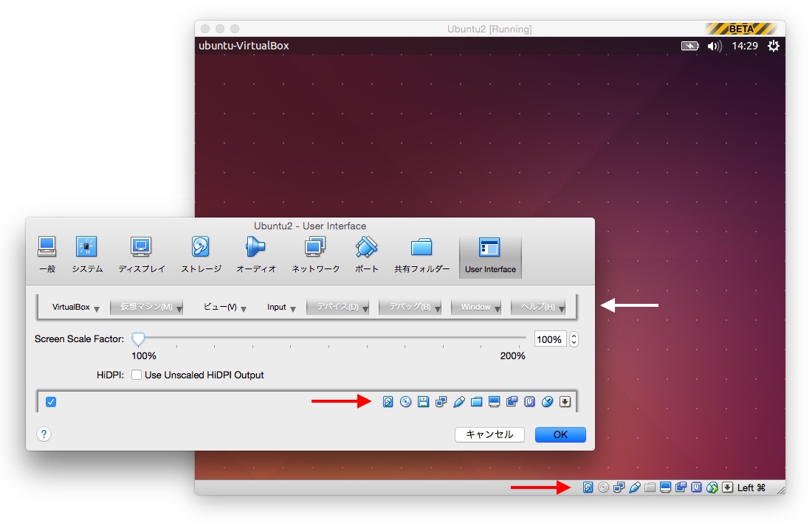Uncheck the status bar enable checkbox

tap(51, 402)
